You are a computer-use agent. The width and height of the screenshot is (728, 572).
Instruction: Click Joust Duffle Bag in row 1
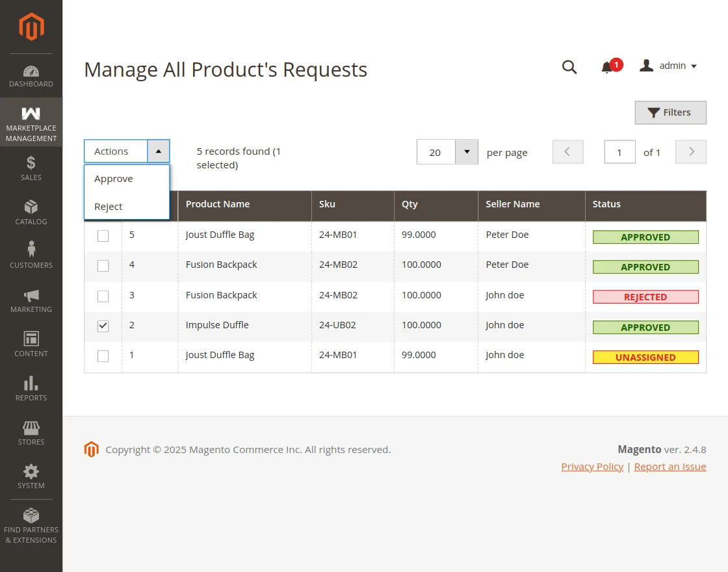(220, 355)
